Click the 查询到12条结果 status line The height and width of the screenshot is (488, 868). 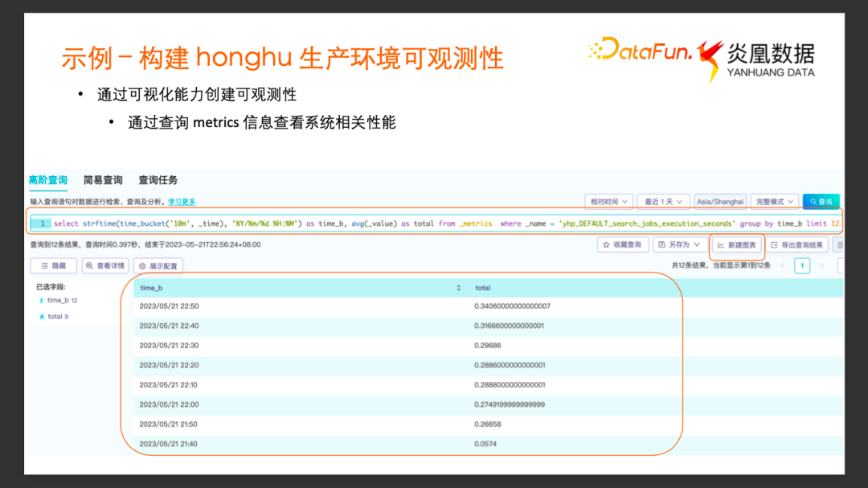(x=145, y=245)
